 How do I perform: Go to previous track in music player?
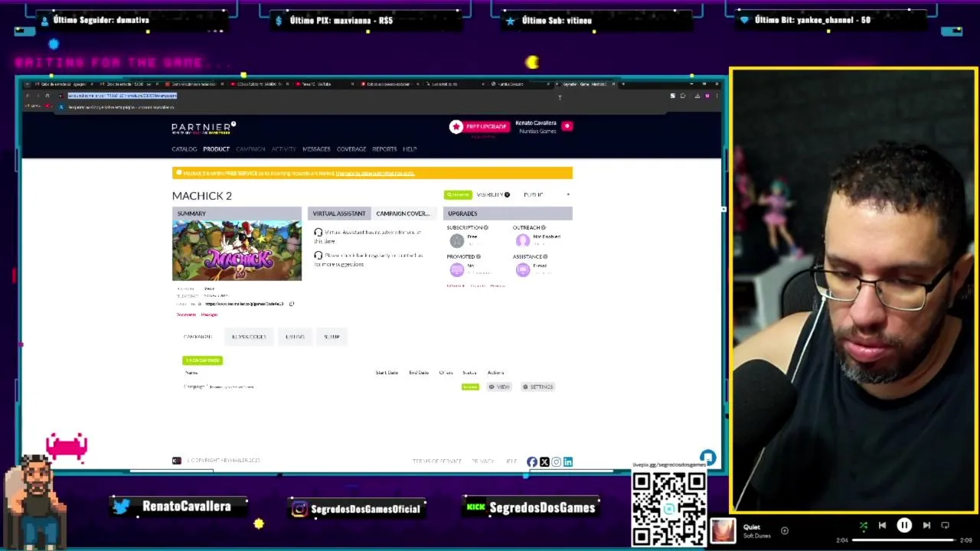coord(882,526)
